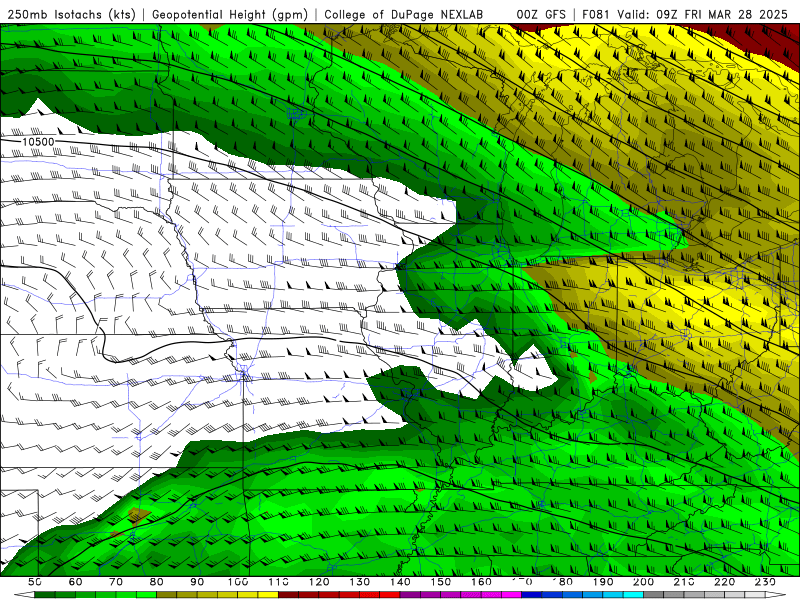Viewport: 800px width, 600px height.
Task: Click the '90' value on the color scale
Action: 197,582
